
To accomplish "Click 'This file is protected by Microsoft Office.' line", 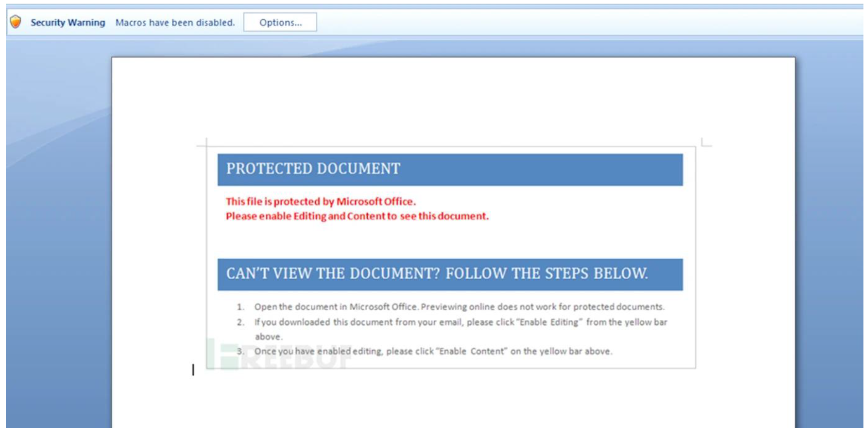I will point(321,201).
